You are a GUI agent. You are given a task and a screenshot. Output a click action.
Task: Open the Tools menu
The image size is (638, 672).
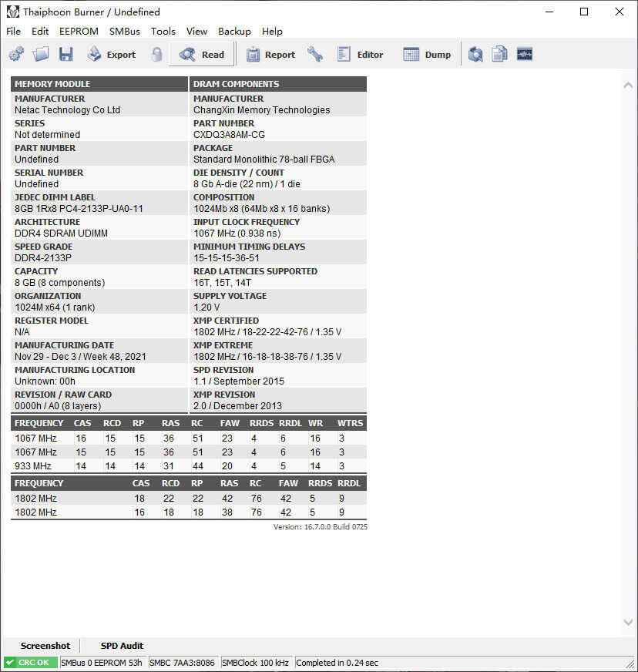(163, 32)
